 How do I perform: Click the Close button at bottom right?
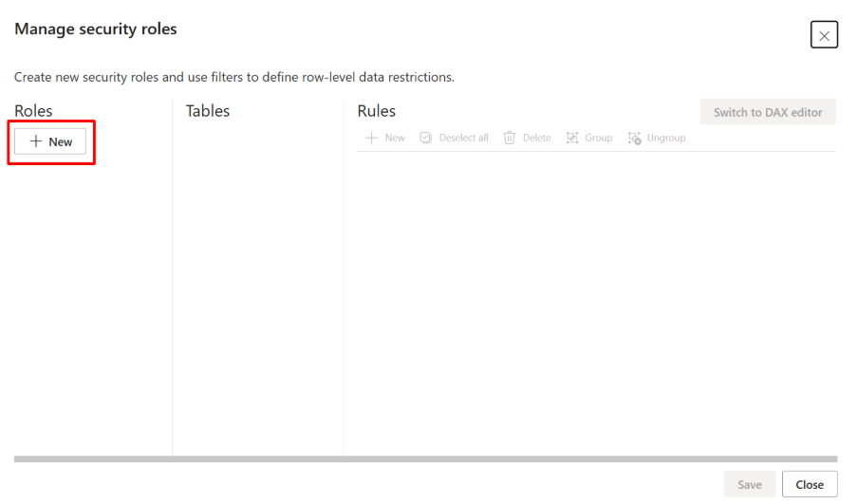click(810, 484)
